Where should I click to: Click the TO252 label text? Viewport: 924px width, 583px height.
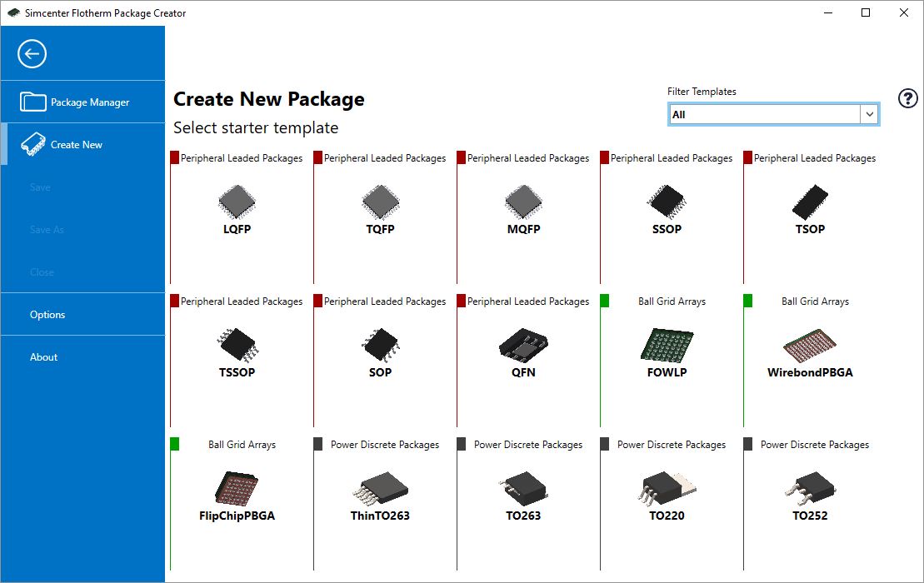tap(810, 516)
